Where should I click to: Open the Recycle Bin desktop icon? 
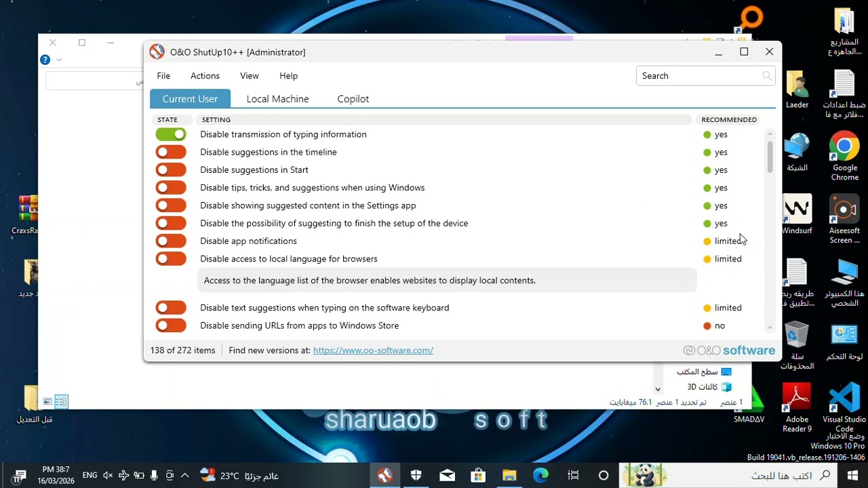tap(797, 346)
